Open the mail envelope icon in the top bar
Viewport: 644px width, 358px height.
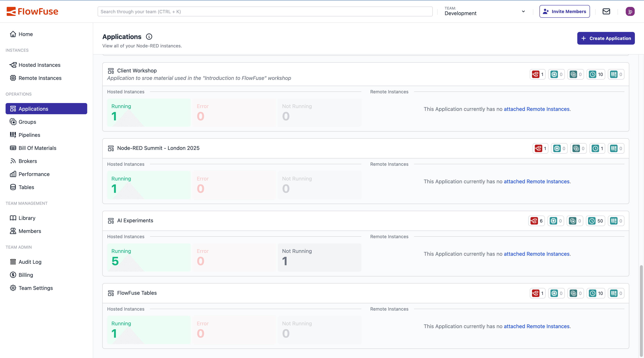tap(606, 11)
